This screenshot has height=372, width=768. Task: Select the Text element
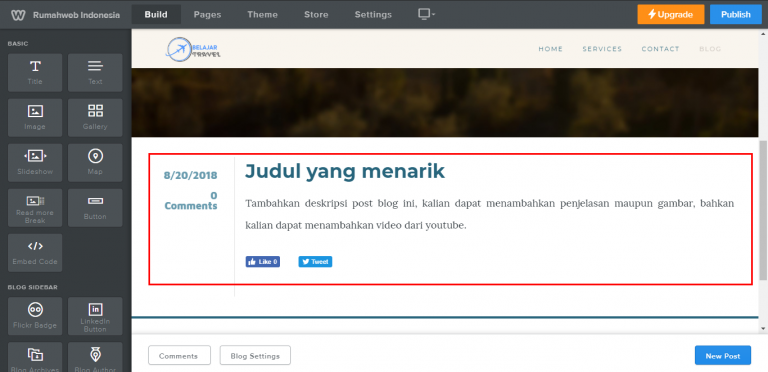click(x=95, y=72)
